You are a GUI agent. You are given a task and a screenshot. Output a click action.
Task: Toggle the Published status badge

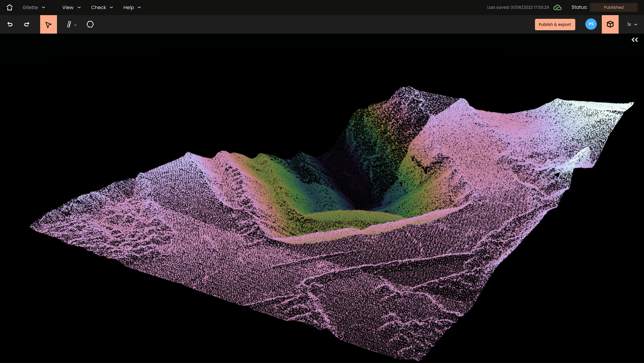(x=613, y=7)
